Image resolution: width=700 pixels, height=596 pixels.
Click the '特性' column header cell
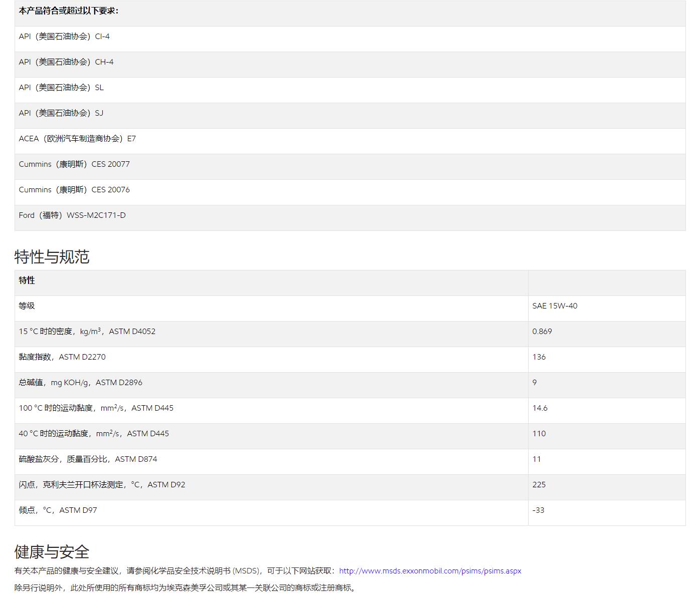tap(271, 283)
